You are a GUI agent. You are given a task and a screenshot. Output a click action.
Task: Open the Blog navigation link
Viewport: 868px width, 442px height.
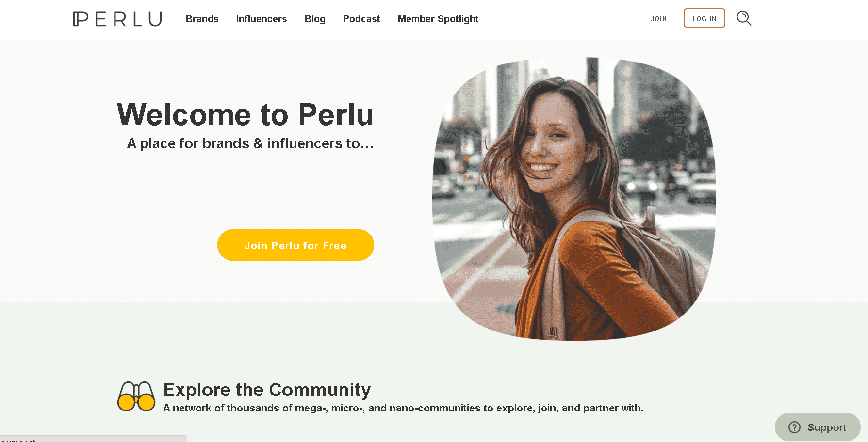pyautogui.click(x=315, y=19)
